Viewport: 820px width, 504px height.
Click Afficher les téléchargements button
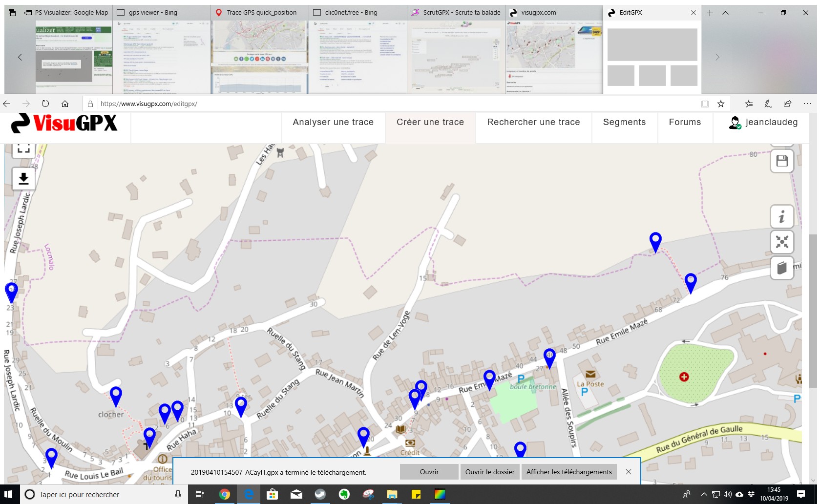pos(569,472)
